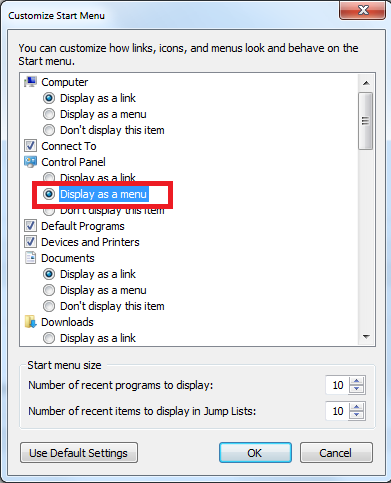Screen dimensions: 391x483
Task: Increase number of recent programs
Action: click(357, 381)
